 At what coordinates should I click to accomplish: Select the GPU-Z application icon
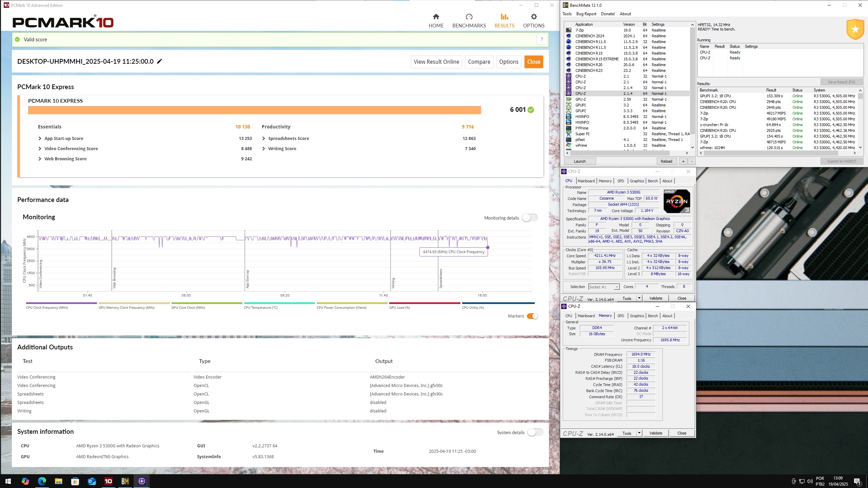569,99
